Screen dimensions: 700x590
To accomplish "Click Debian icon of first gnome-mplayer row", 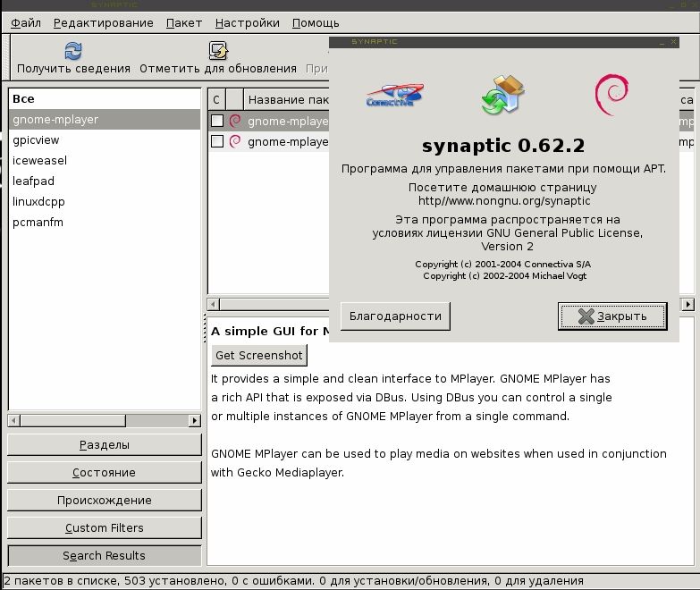I will [235, 121].
